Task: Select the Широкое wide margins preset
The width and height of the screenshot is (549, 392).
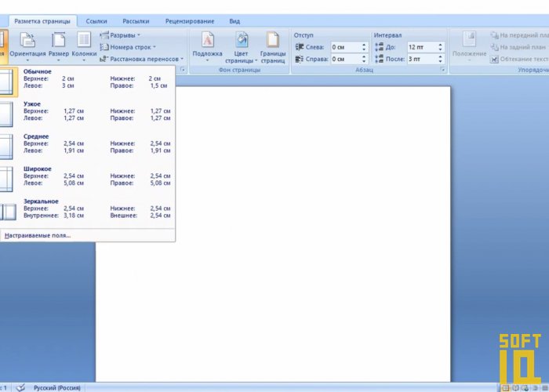Action: [x=87, y=179]
